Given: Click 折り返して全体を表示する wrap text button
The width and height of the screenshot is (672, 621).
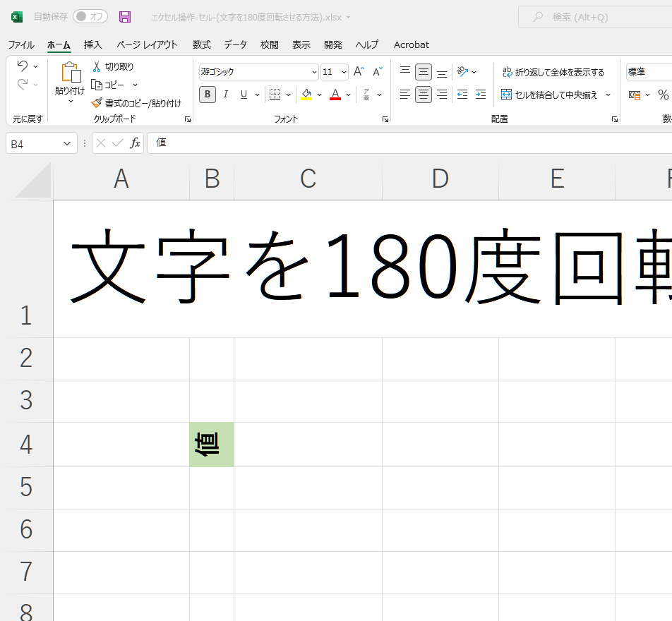Looking at the screenshot, I should point(553,72).
